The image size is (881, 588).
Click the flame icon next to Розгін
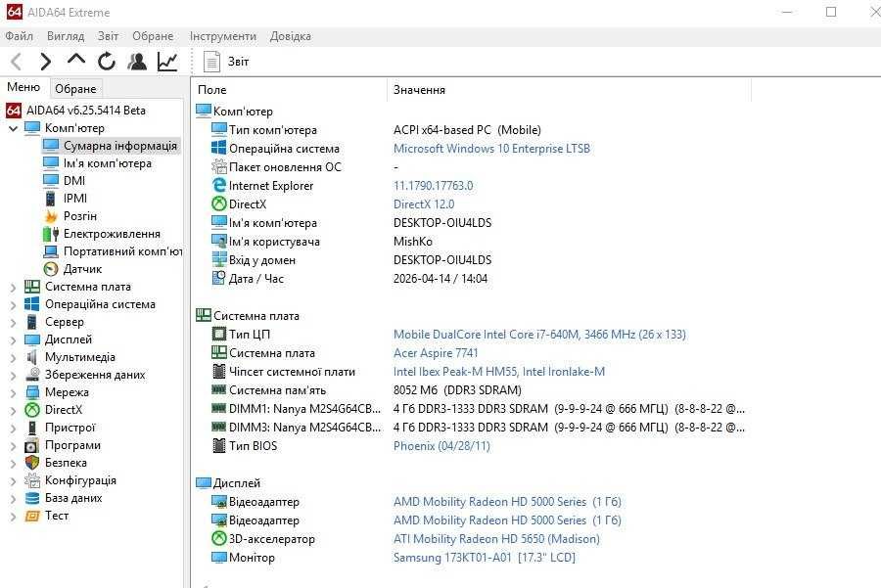pos(51,216)
